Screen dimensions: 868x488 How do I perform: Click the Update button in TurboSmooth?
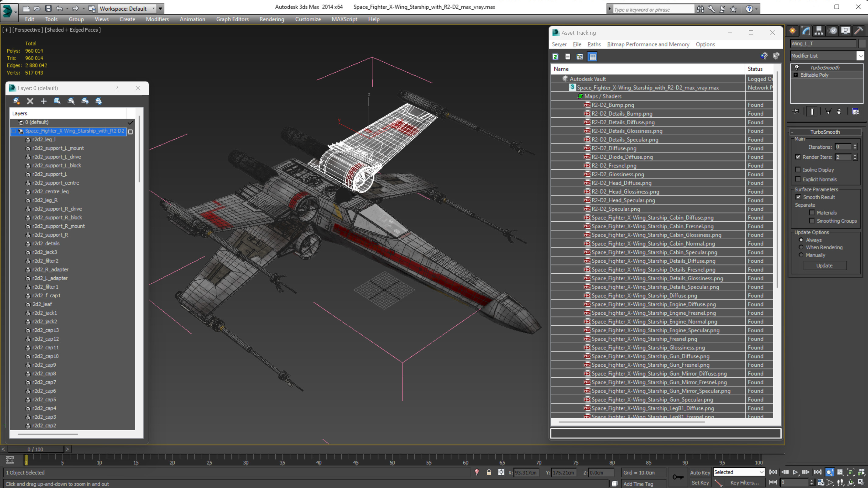(824, 266)
